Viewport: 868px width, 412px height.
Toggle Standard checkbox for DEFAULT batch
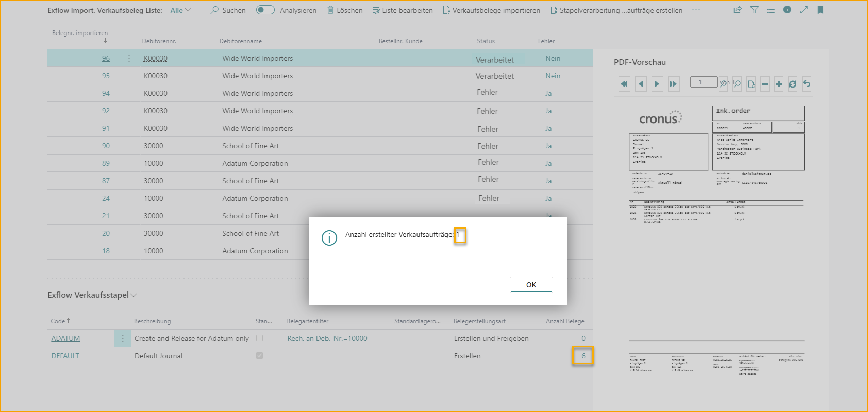coord(260,356)
